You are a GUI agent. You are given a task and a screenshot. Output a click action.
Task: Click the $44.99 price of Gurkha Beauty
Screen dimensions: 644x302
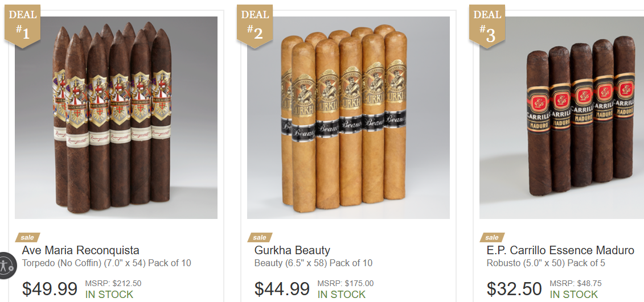282,289
